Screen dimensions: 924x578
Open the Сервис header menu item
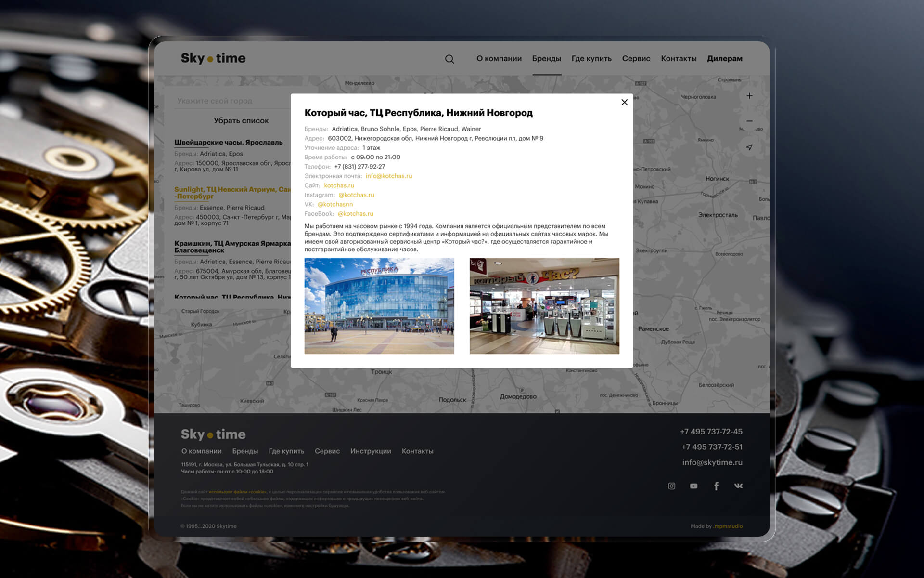point(636,58)
